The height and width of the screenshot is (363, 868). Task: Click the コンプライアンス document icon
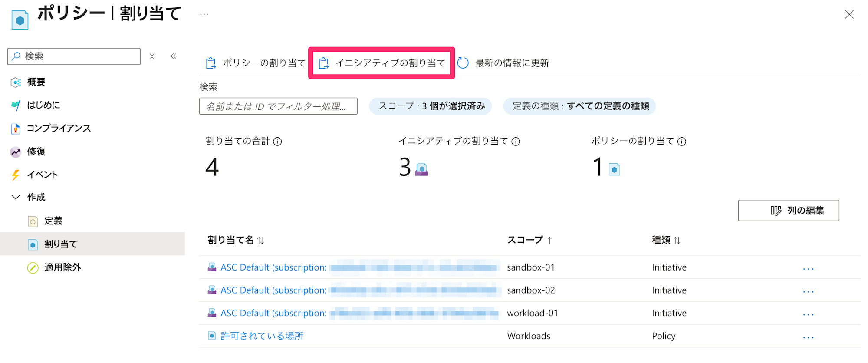pos(16,129)
